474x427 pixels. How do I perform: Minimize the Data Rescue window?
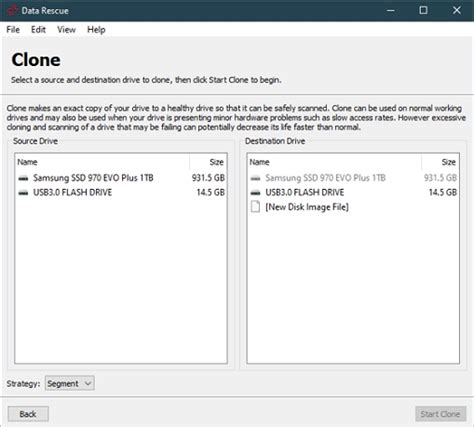(x=391, y=10)
